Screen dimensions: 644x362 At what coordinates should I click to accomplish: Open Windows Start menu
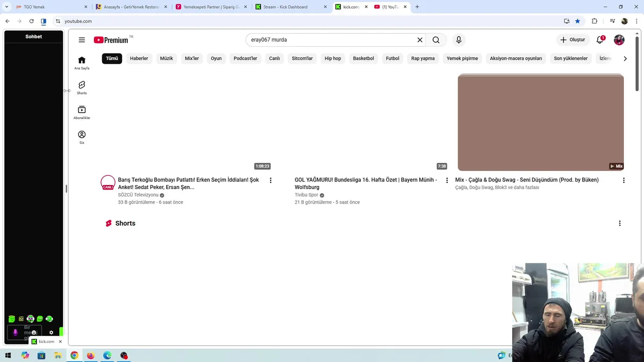click(x=8, y=355)
